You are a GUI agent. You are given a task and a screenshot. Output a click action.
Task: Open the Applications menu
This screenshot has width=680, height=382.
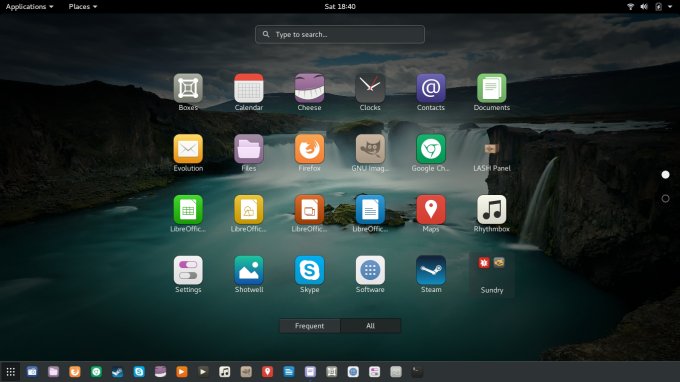coord(29,7)
